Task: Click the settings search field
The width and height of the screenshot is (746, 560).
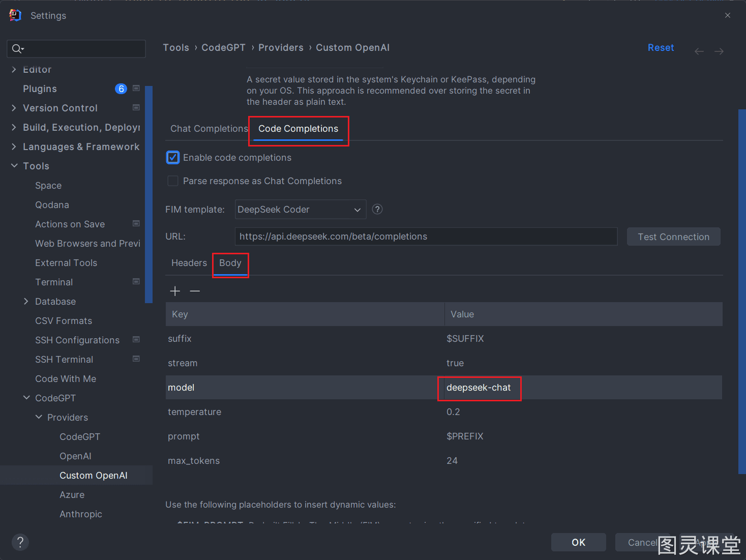Action: click(x=76, y=49)
